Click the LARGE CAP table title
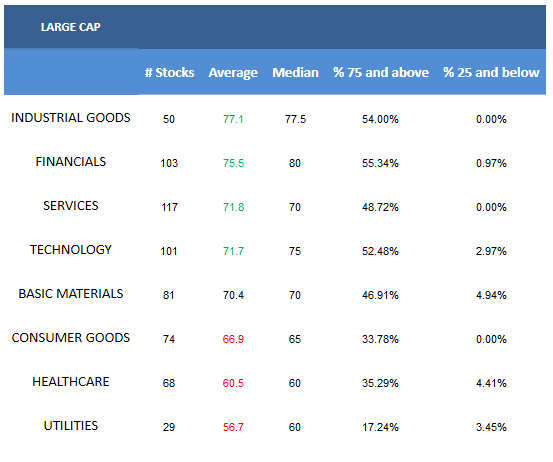This screenshot has height=462, width=553. click(71, 27)
